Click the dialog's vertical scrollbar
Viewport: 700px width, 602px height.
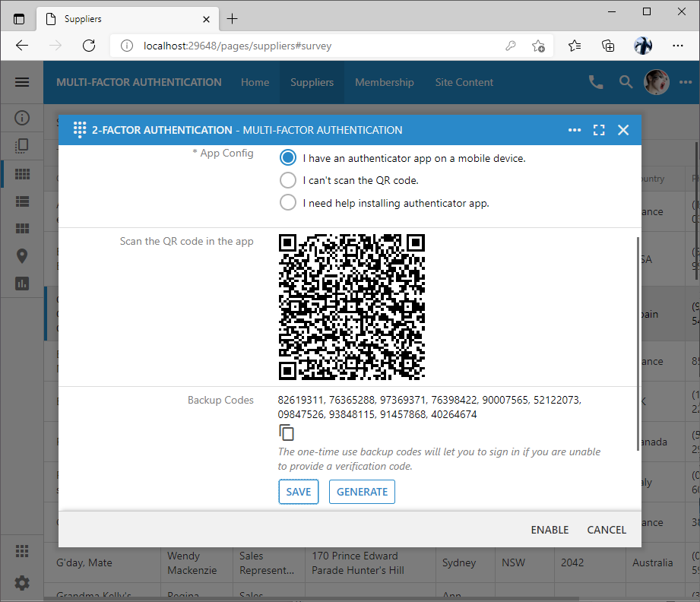[638, 344]
